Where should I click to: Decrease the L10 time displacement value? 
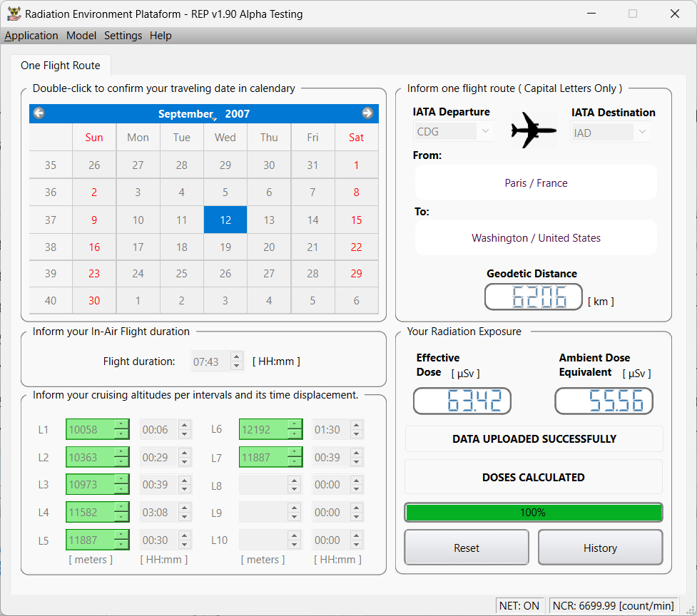pyautogui.click(x=357, y=545)
